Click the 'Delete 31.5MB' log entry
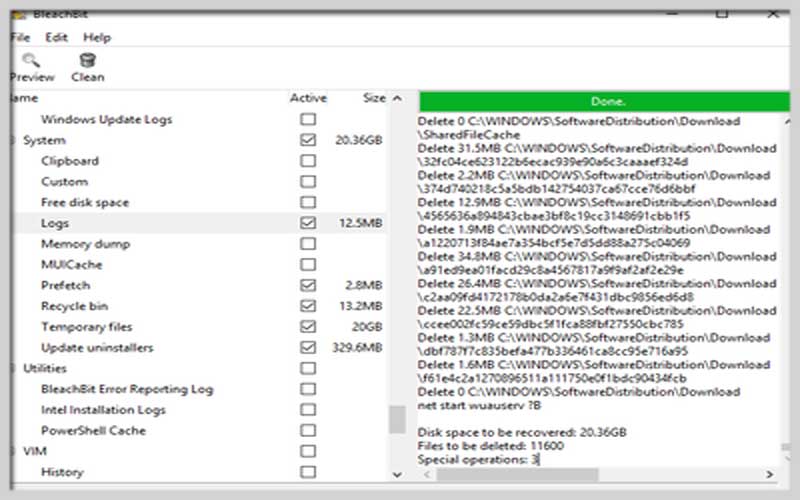The height and width of the screenshot is (500, 800). (x=597, y=155)
